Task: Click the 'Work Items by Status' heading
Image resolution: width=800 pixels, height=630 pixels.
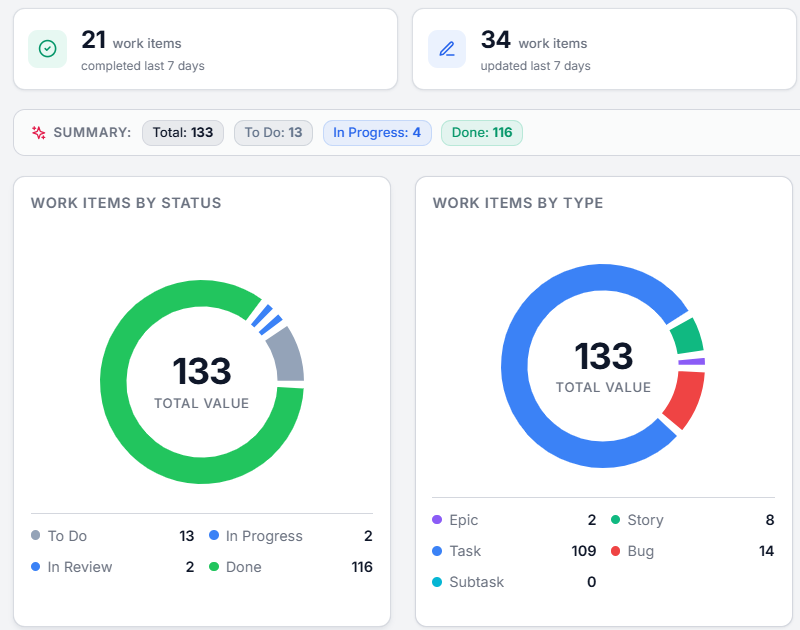Action: [x=126, y=203]
